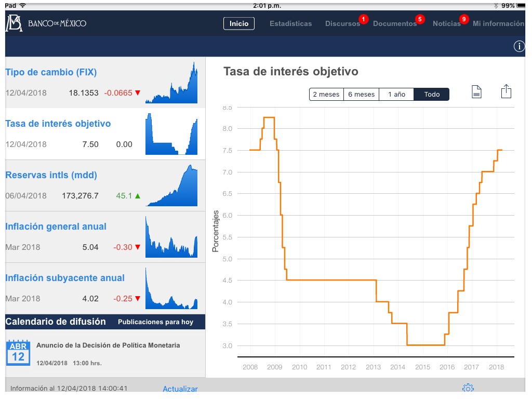Tap the Reservas intls sparkline chart
This screenshot has height=399, width=532.
click(172, 185)
